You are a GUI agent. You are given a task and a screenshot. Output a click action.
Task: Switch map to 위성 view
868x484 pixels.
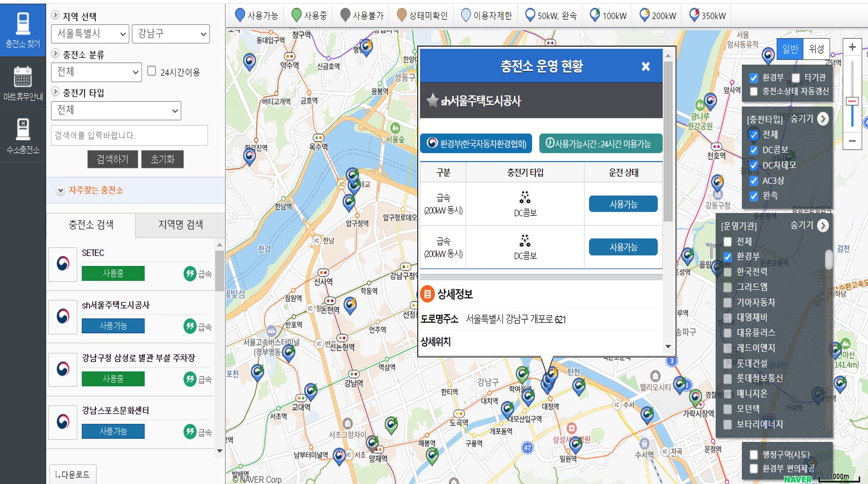[x=816, y=49]
